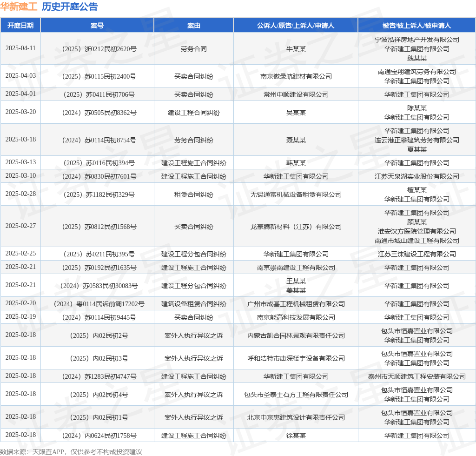Viewport: 476px width, 456px height.
Task: Select date cell 2025-04-03
Action: [20, 76]
